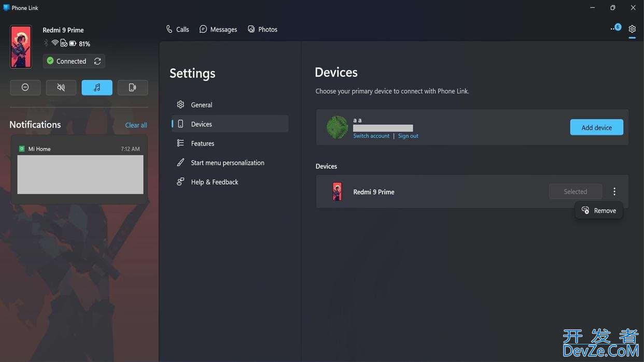The image size is (644, 362).
Task: Open the settings gear icon
Action: 632,29
